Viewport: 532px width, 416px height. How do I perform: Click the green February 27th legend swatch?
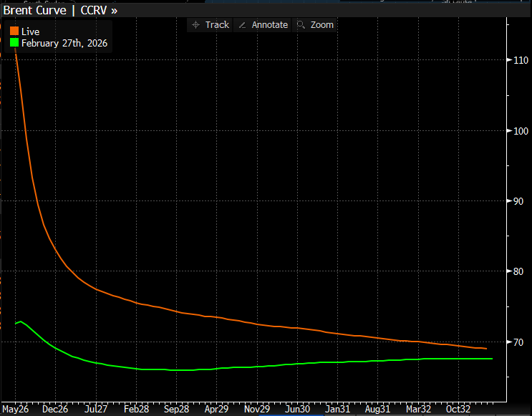click(x=14, y=43)
